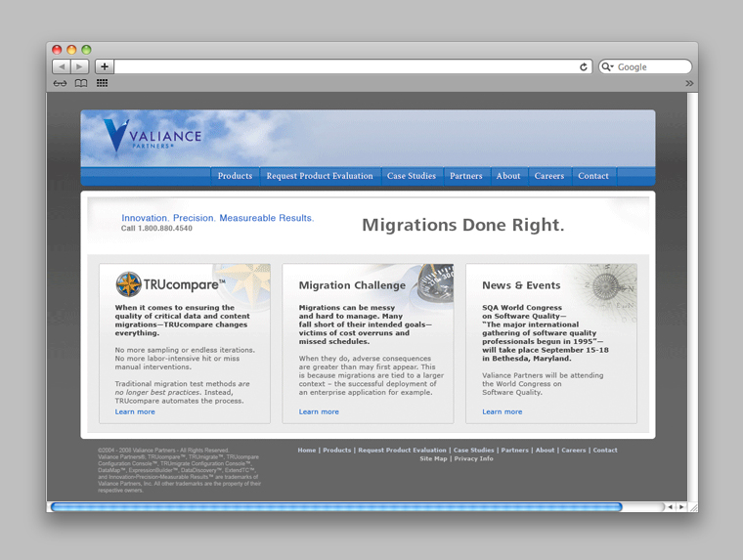
Task: Open the Products navigation tab
Action: 235,176
